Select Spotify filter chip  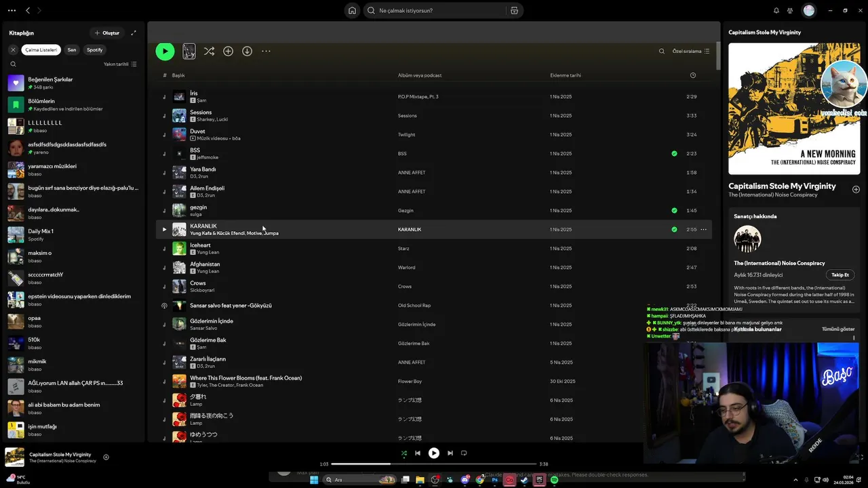[95, 49]
